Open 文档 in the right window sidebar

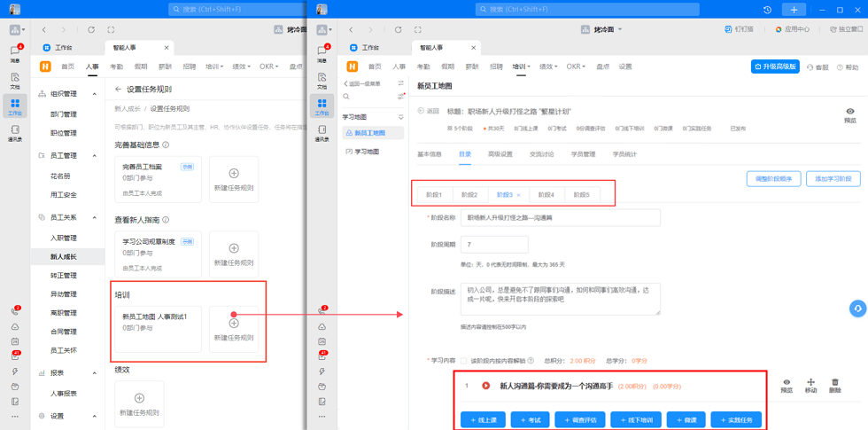click(x=322, y=81)
